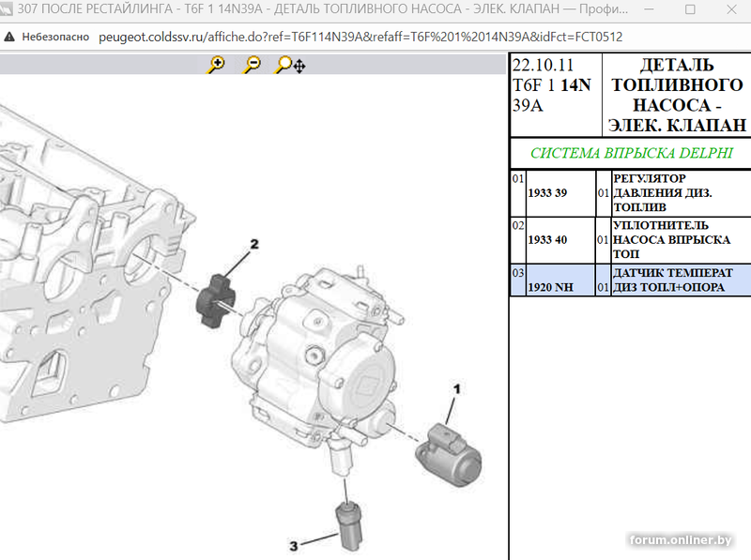751x560 pixels.
Task: Click row index 03 in parts table
Action: (518, 273)
